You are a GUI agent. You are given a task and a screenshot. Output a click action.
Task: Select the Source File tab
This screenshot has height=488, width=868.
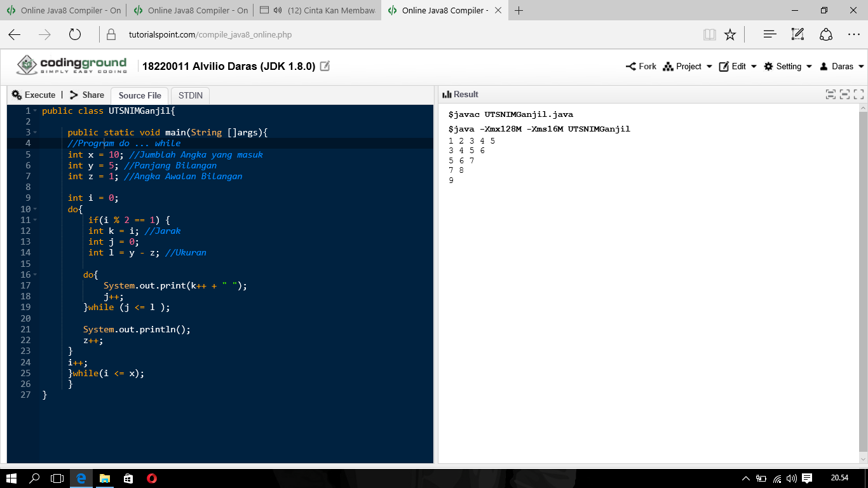140,95
